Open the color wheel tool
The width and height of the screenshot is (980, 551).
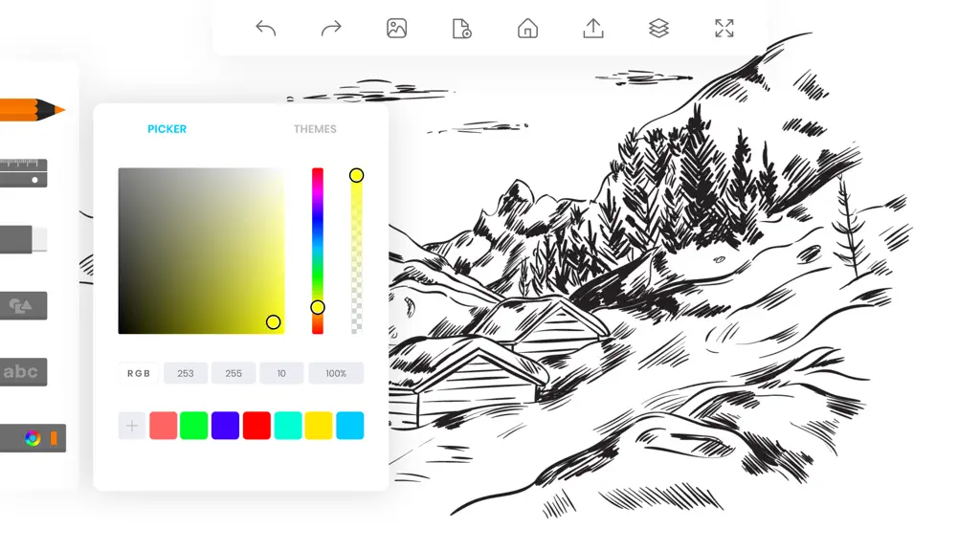point(33,438)
